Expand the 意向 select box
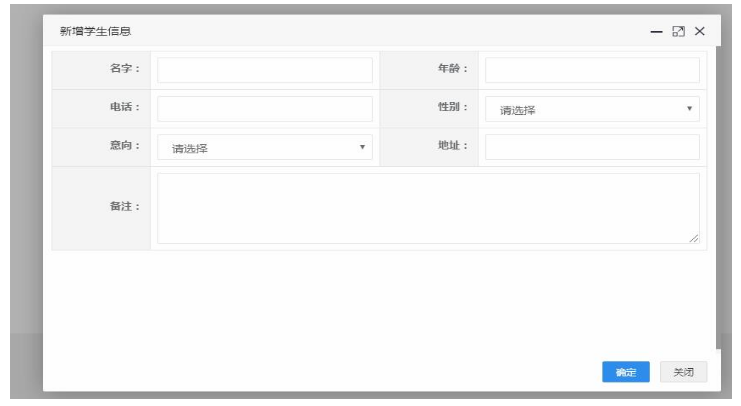 tap(265, 147)
